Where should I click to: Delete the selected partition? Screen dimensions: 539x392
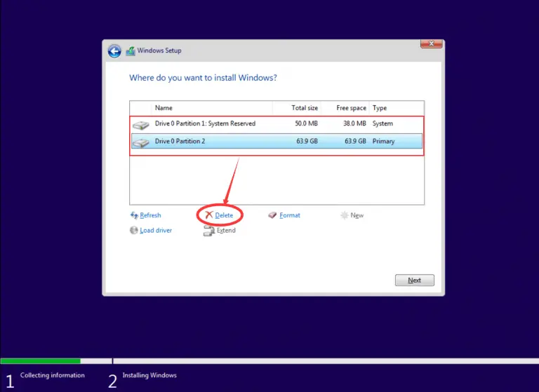224,215
